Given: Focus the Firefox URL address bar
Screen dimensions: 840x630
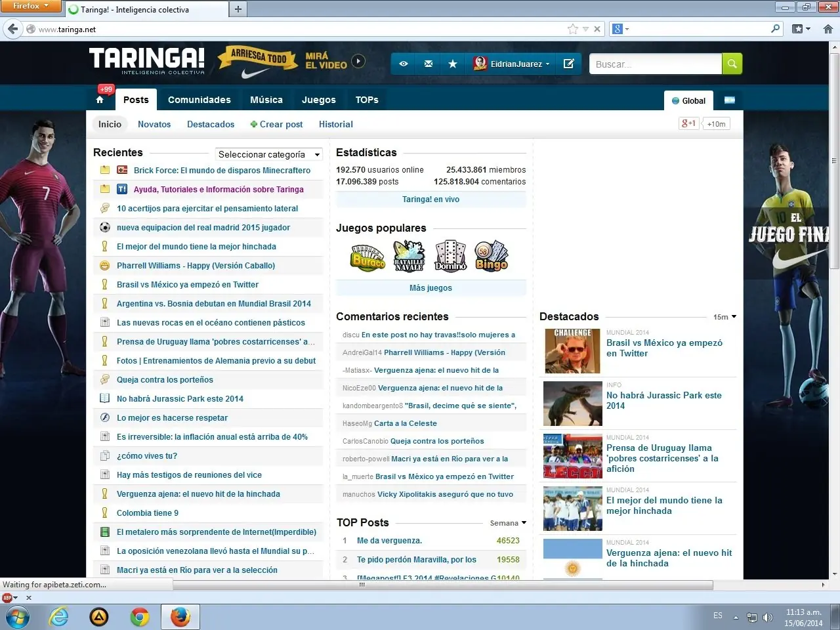Looking at the screenshot, I should pos(302,29).
